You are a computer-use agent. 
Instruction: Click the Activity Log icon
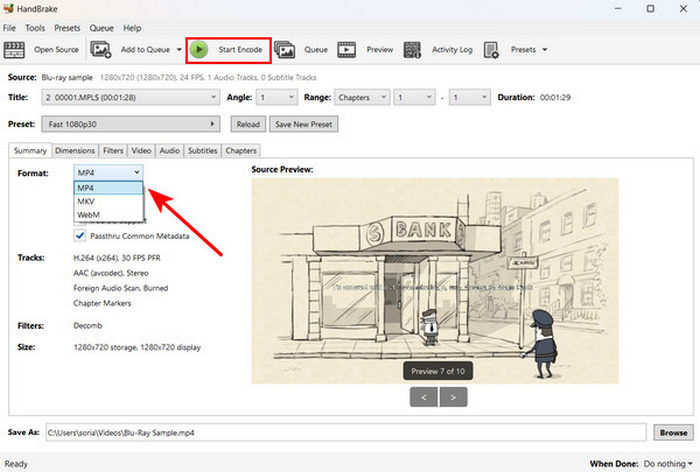(x=412, y=50)
